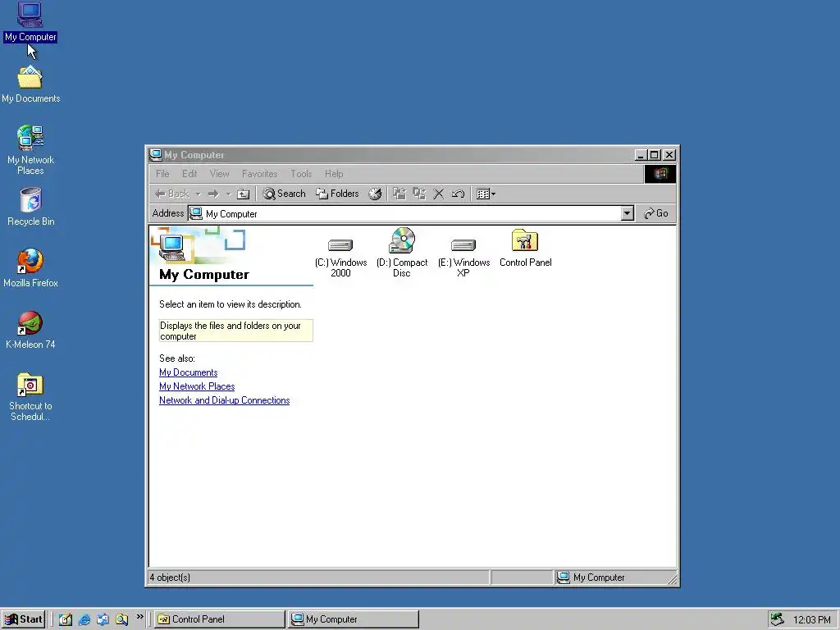The height and width of the screenshot is (630, 840).
Task: Expand the quick launch overflow chevron
Action: pos(139,617)
